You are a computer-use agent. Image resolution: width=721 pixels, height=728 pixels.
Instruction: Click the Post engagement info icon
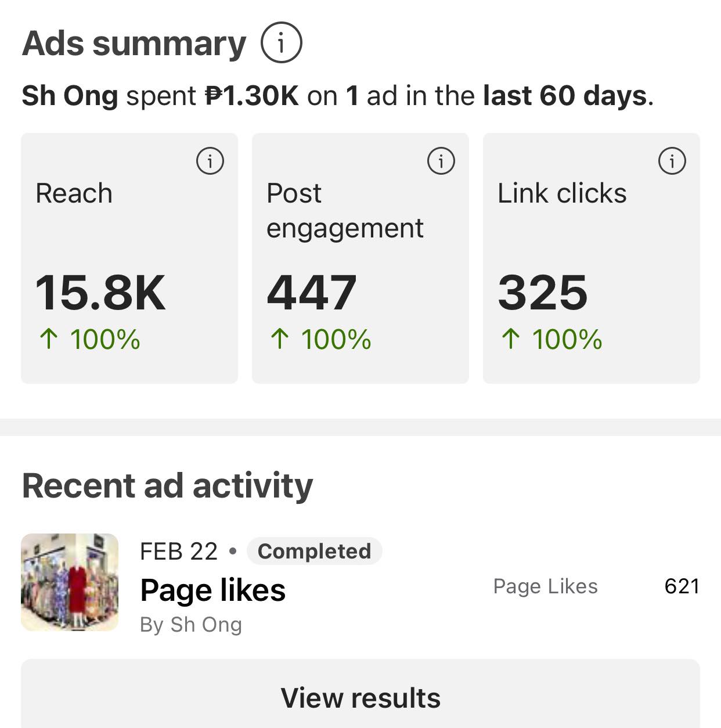click(x=441, y=161)
